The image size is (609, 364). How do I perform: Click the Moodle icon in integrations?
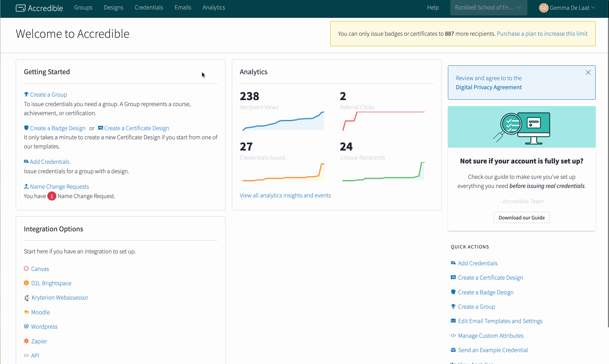(x=26, y=312)
